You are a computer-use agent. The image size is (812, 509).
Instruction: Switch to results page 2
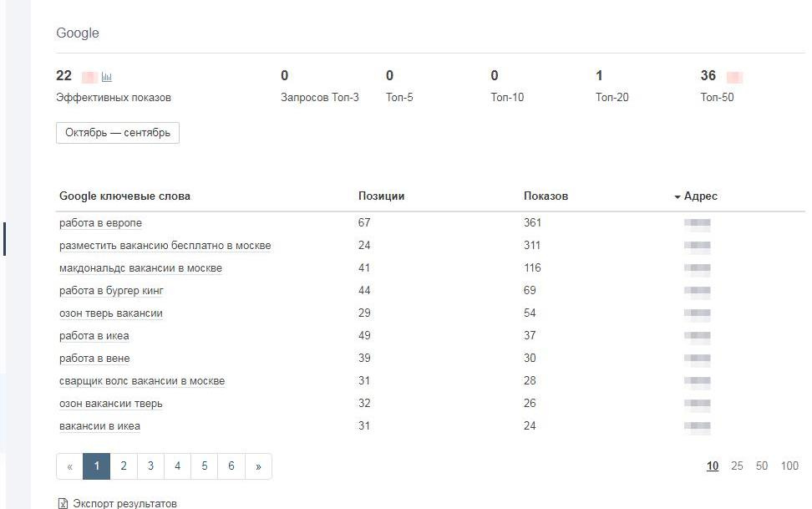coord(124,466)
